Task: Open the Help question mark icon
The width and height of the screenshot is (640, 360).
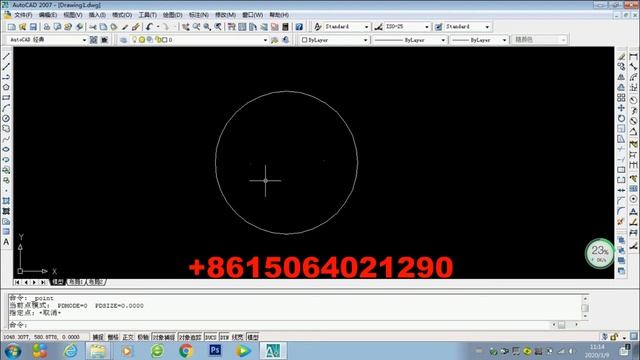Action: [x=299, y=27]
